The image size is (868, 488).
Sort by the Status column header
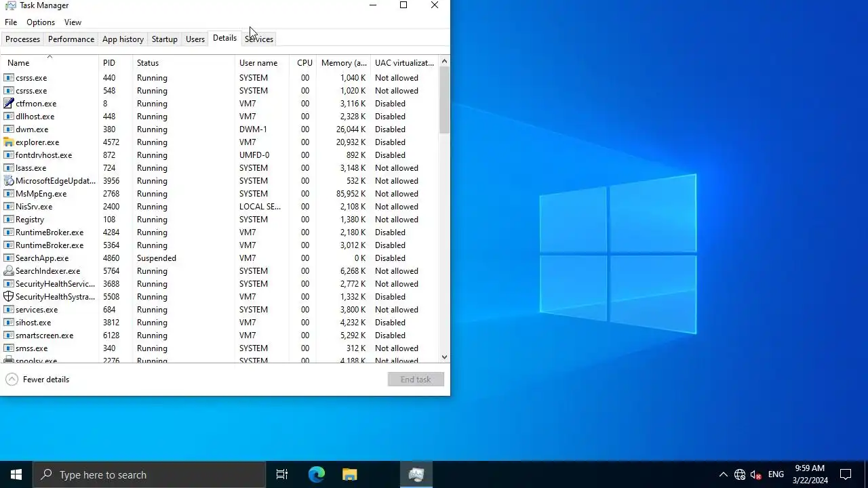[x=183, y=63]
